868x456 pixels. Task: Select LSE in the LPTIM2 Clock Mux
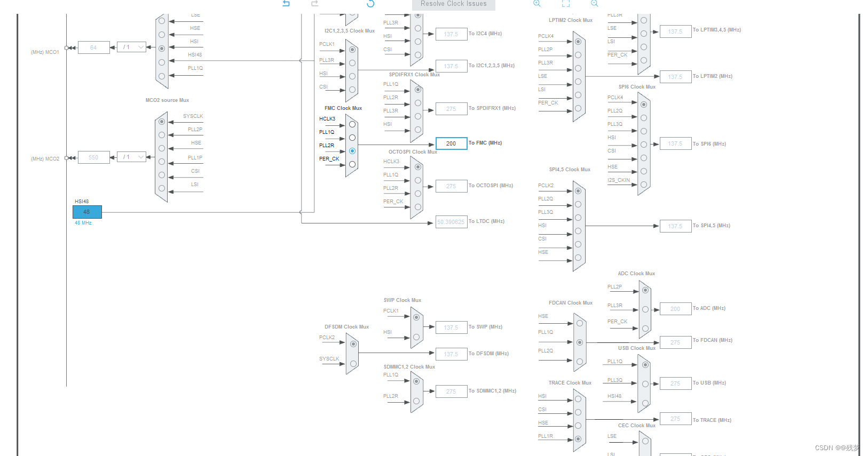pos(578,82)
